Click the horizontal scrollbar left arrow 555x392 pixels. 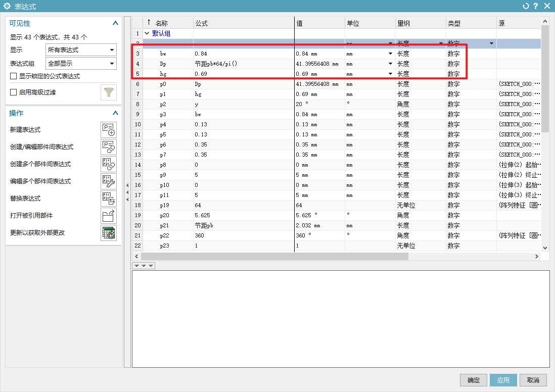(x=136, y=257)
